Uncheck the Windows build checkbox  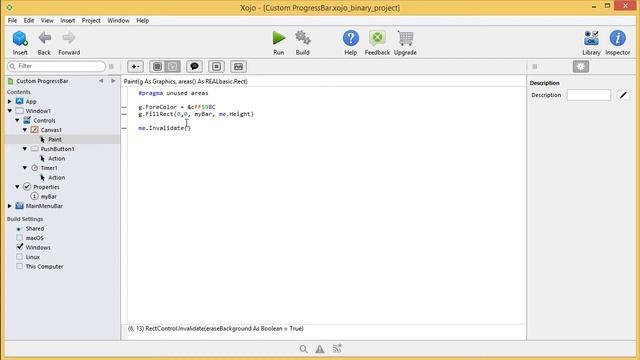point(20,247)
